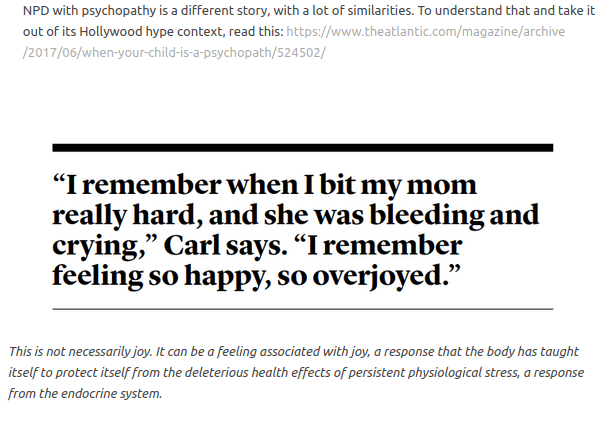Click the quote line "I remember when I bit my mom"

(265, 185)
